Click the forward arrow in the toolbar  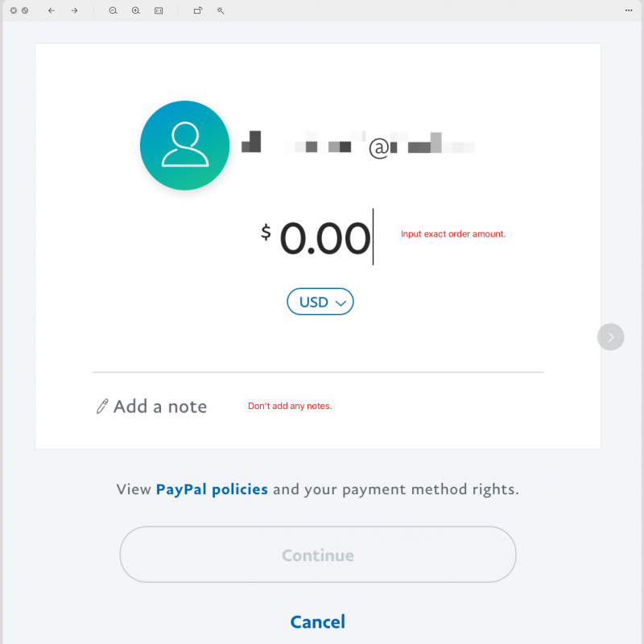tap(74, 10)
